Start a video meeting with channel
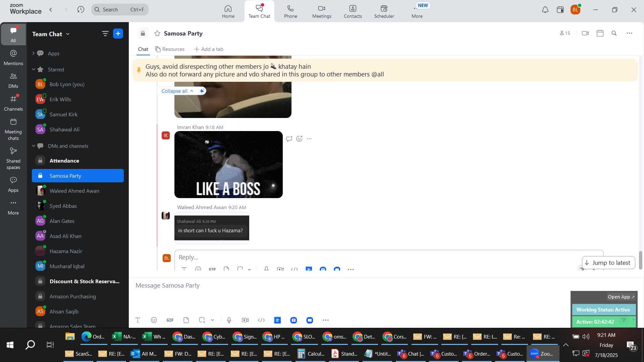This screenshot has width=644, height=362. 585,33
